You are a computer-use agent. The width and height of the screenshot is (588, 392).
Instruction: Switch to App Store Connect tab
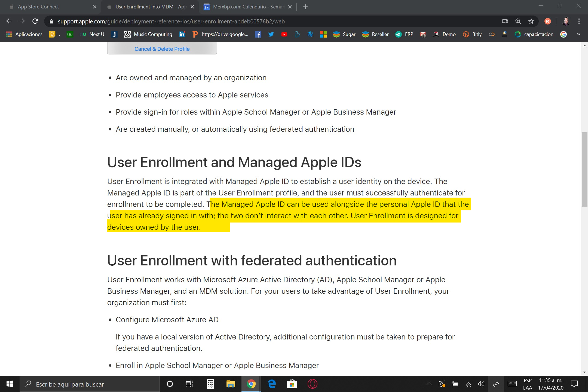tap(38, 7)
